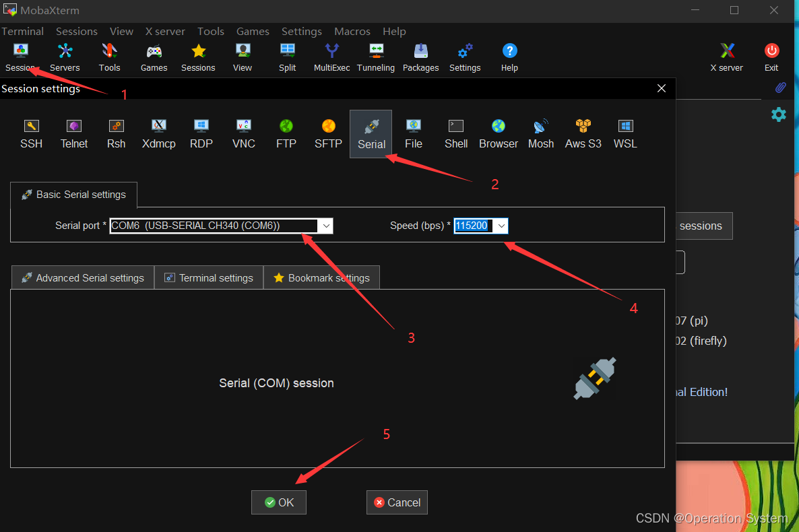Select the SFTP session type
Screen dimensions: 799x532
click(x=329, y=134)
